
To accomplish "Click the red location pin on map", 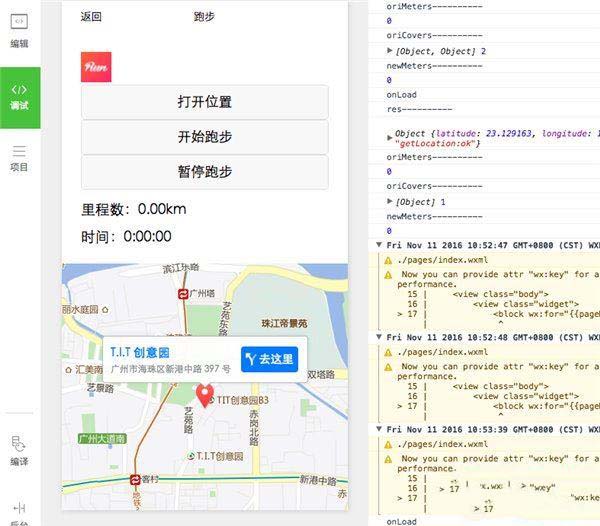I will [x=205, y=395].
